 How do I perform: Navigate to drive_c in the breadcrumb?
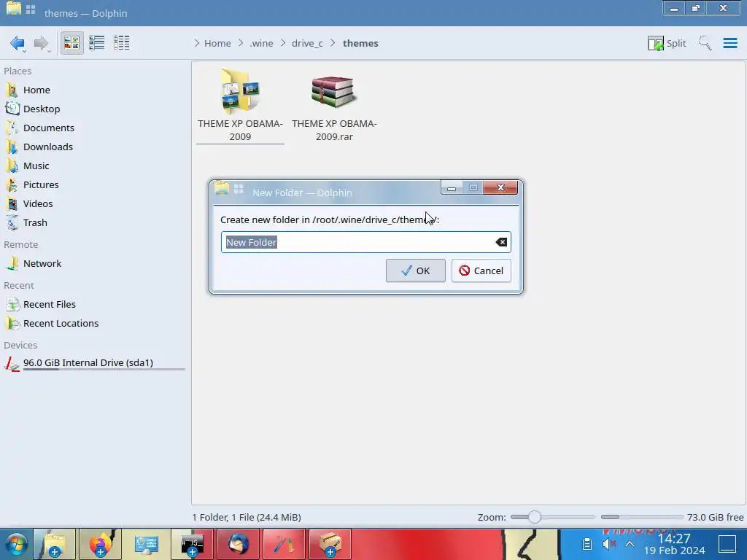307,43
